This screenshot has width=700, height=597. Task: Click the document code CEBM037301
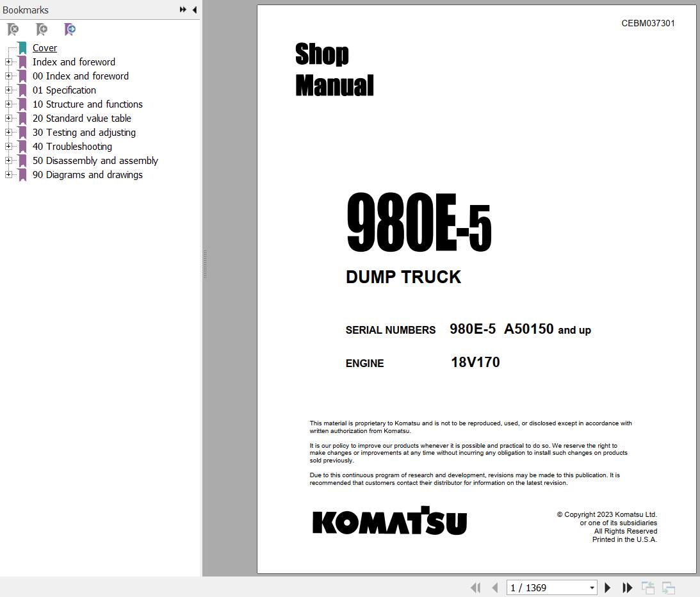pos(647,23)
